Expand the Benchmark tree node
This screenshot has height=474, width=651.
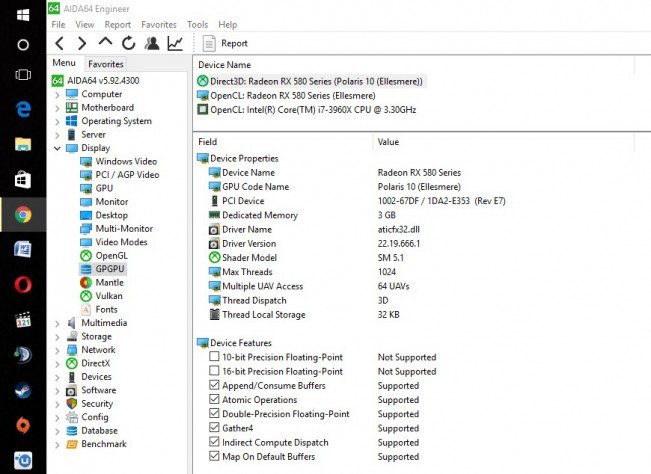(x=57, y=445)
